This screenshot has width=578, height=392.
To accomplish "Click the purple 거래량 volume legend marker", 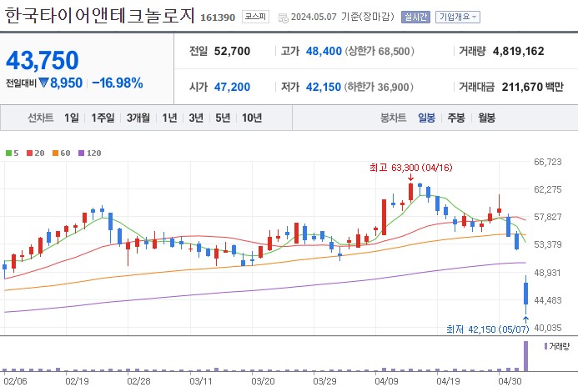I will tap(546, 346).
